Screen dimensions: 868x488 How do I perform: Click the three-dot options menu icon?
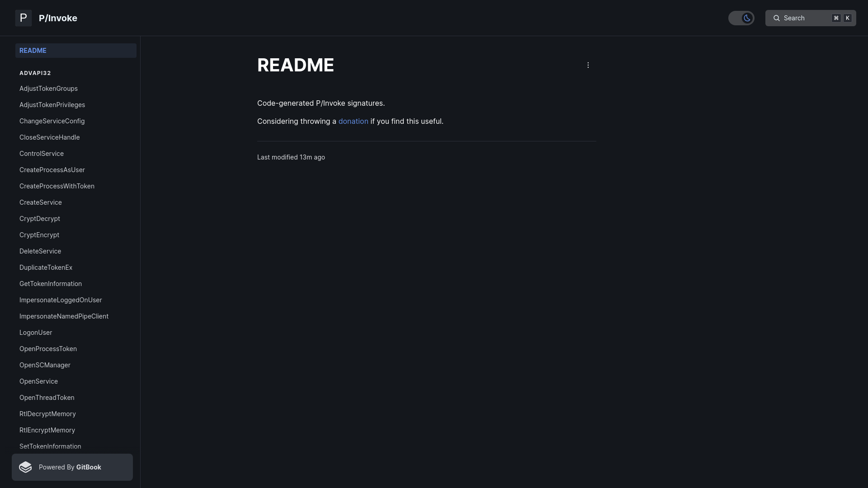pyautogui.click(x=588, y=65)
